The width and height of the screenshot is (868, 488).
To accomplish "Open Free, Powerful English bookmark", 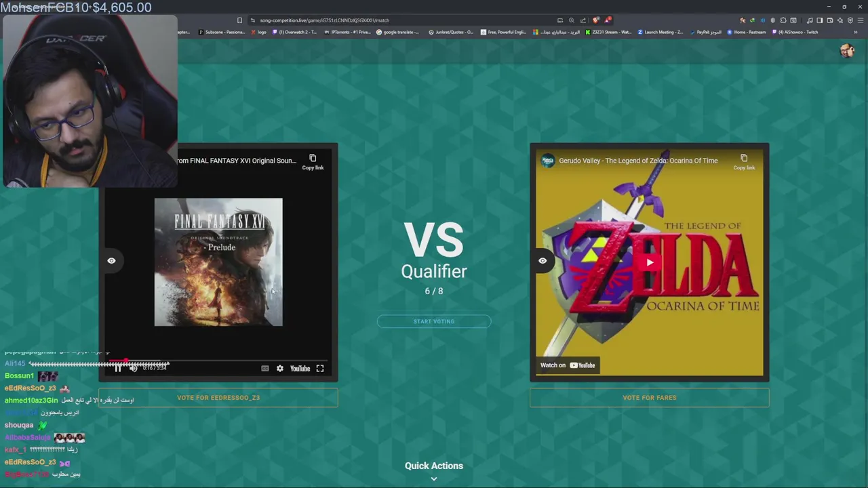I will tap(504, 32).
